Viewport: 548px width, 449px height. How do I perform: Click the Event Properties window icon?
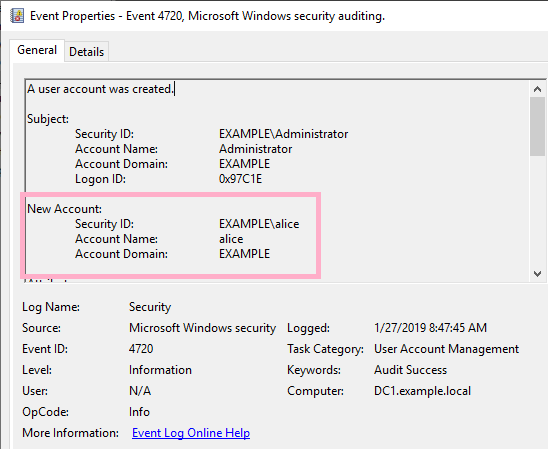point(17,16)
